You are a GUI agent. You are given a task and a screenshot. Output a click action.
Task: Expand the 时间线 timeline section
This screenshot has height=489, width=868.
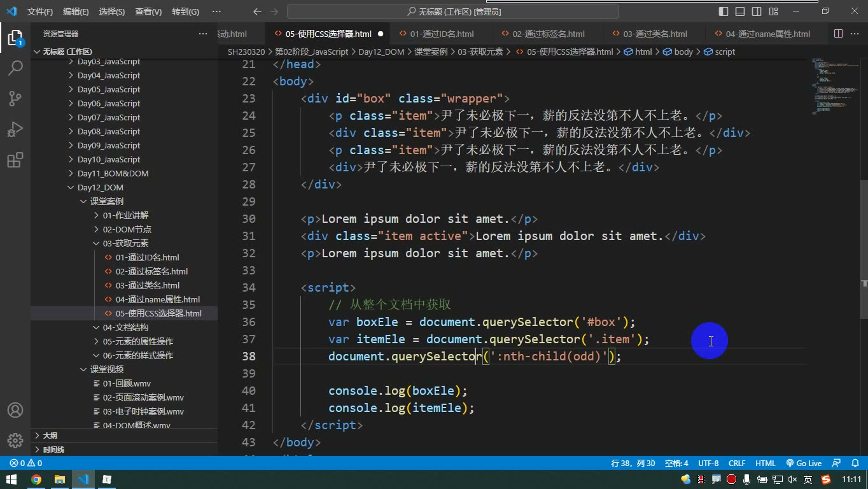pos(53,450)
